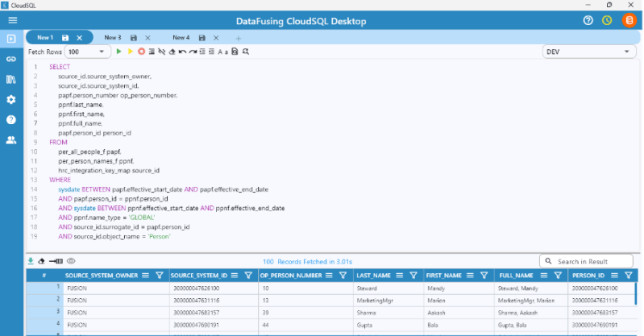Viewport: 644px width, 336px height.
Task: Open the library books icon in sidebar
Action: (x=11, y=79)
